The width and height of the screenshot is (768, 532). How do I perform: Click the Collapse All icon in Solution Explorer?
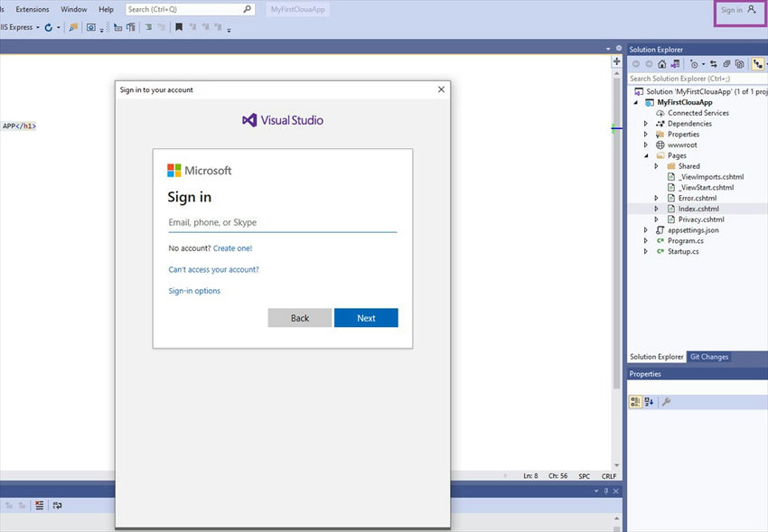(x=738, y=63)
